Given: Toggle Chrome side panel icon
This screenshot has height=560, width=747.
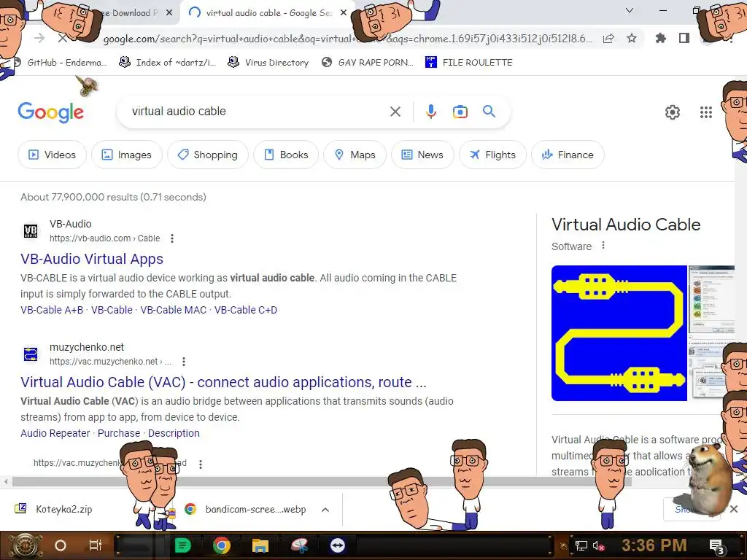Looking at the screenshot, I should [x=684, y=38].
